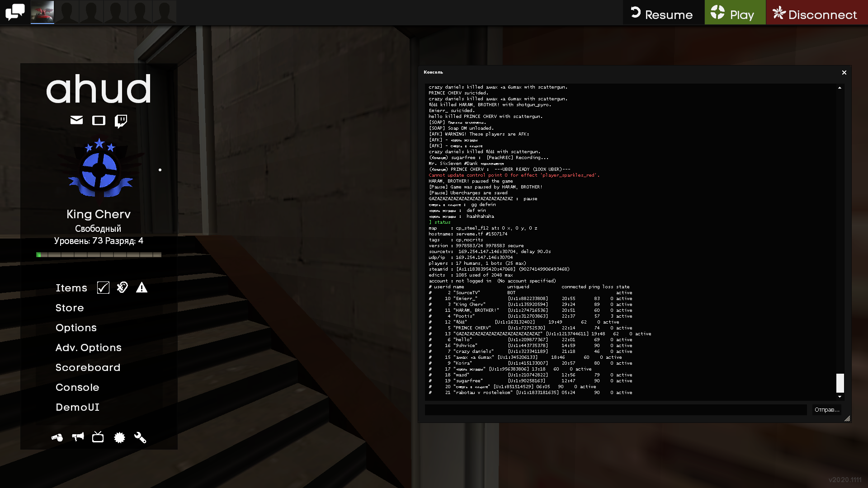Viewport: 868px width, 488px height.
Task: Focus the console command input field
Action: click(x=615, y=410)
